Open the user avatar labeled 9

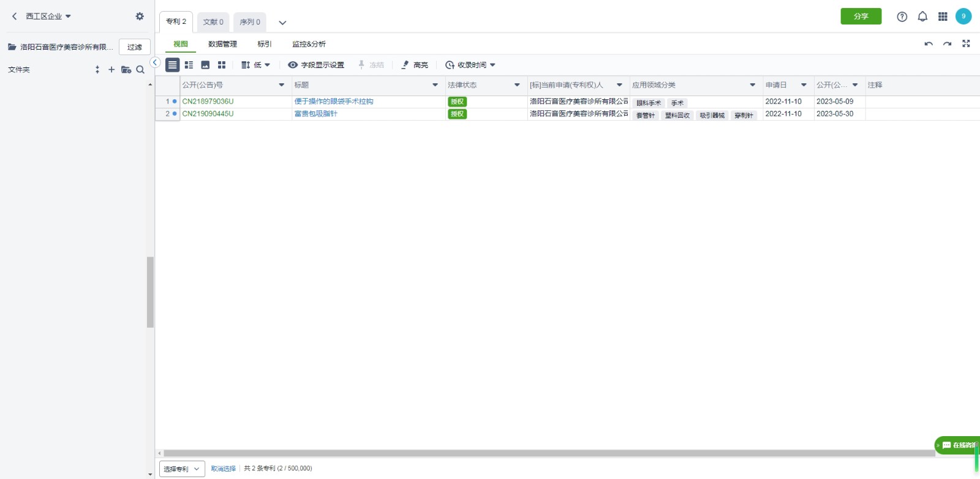point(963,17)
